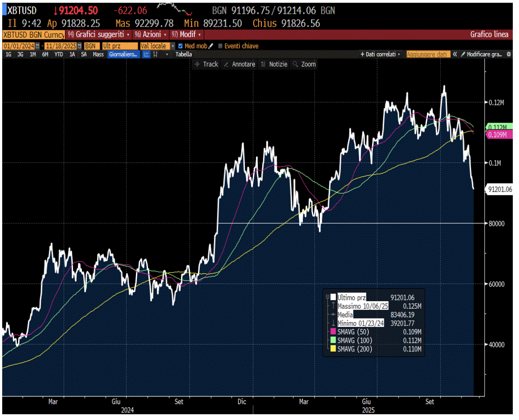This screenshot has width=519, height=420.
Task: Disable the Med mob checkbox
Action: 180,46
